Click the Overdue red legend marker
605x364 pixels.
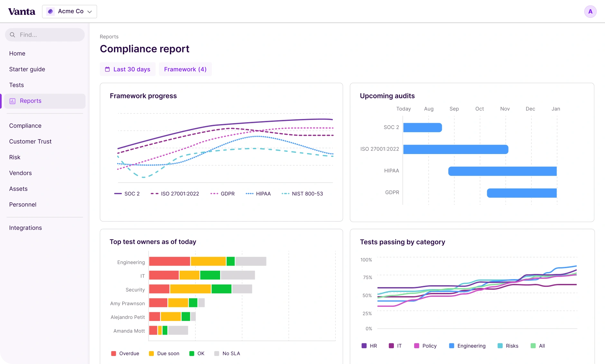tap(113, 353)
